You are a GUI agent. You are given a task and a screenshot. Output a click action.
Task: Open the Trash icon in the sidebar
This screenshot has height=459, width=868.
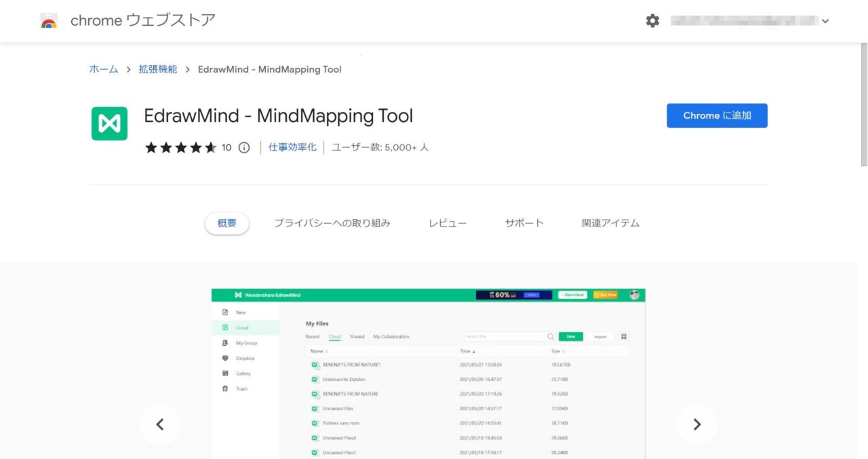click(x=224, y=388)
